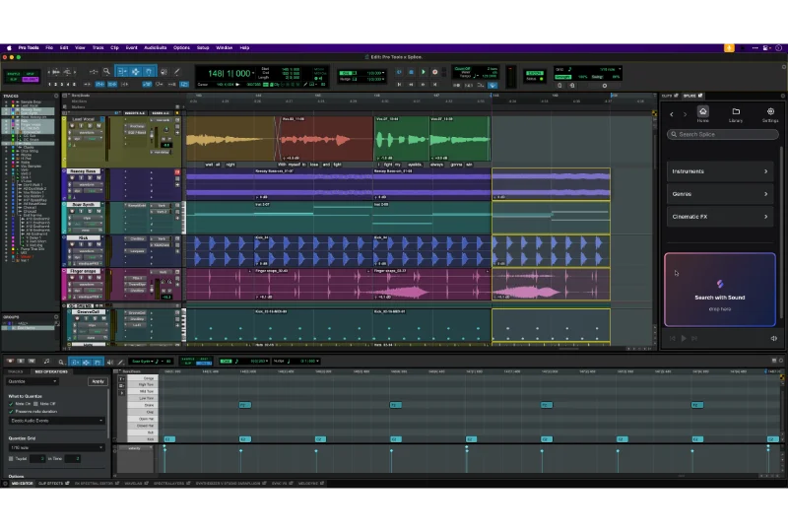
Task: Open the MIDI editor Nudge value dropdown
Action: [317, 361]
